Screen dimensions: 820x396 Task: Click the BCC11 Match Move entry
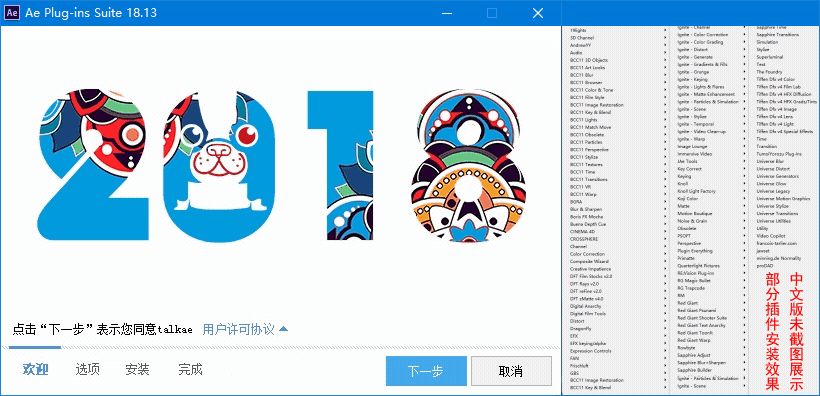(589, 127)
